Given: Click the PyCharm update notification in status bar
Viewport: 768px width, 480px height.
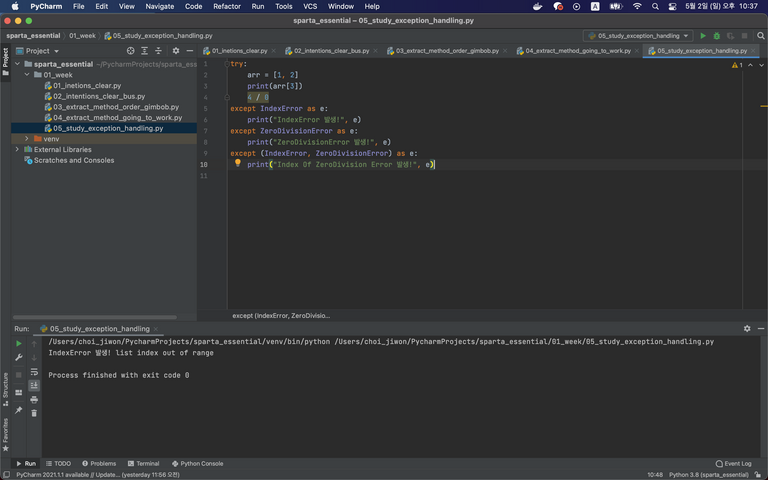Looking at the screenshot, I should tap(98, 475).
